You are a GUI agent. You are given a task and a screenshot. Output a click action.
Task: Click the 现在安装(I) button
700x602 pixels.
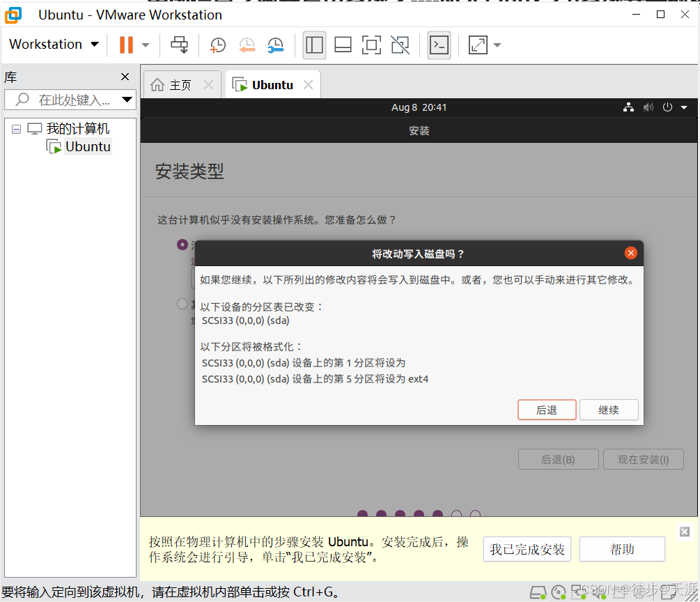pos(644,460)
